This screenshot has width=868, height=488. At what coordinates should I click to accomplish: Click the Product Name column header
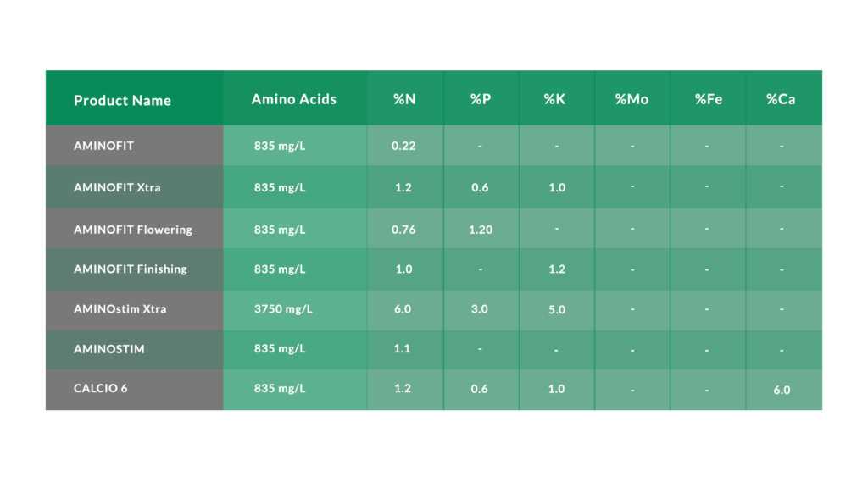tap(122, 100)
